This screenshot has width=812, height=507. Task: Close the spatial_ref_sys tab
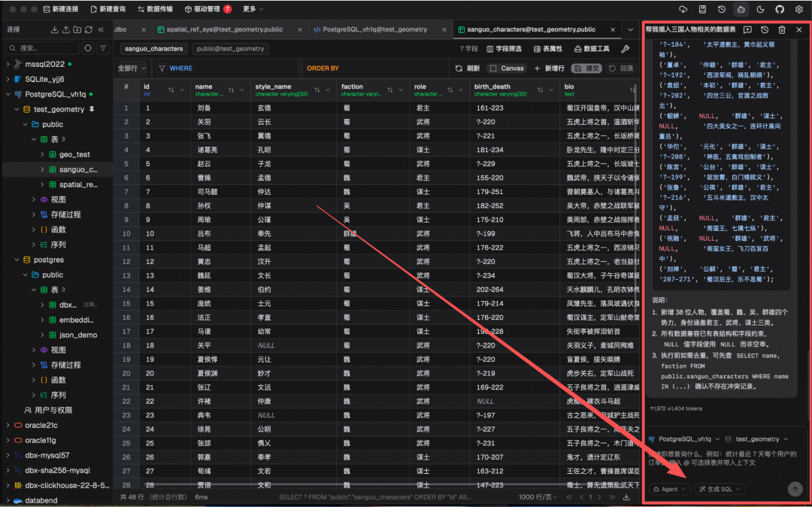[300, 29]
